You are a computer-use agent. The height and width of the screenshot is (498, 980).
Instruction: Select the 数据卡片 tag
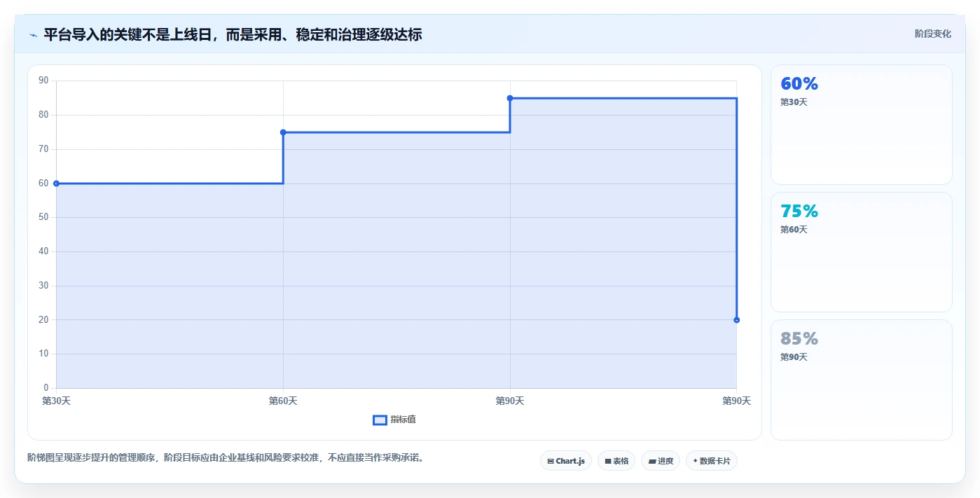712,461
